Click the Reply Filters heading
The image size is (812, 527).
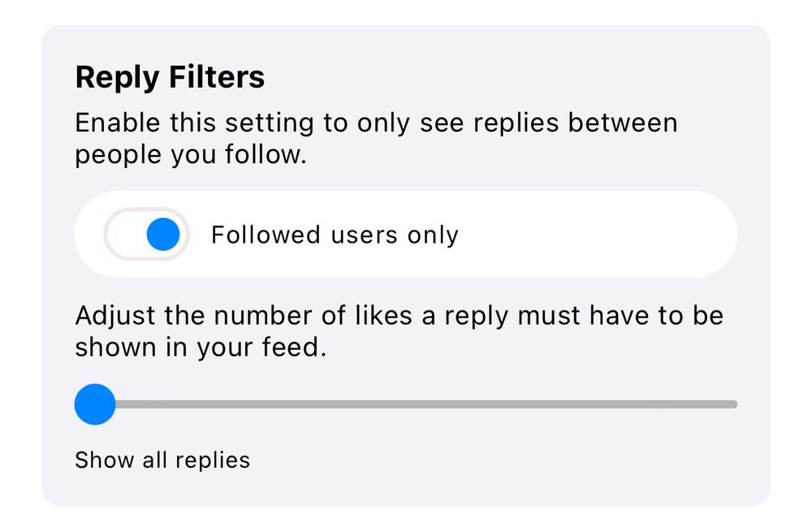pyautogui.click(x=170, y=77)
